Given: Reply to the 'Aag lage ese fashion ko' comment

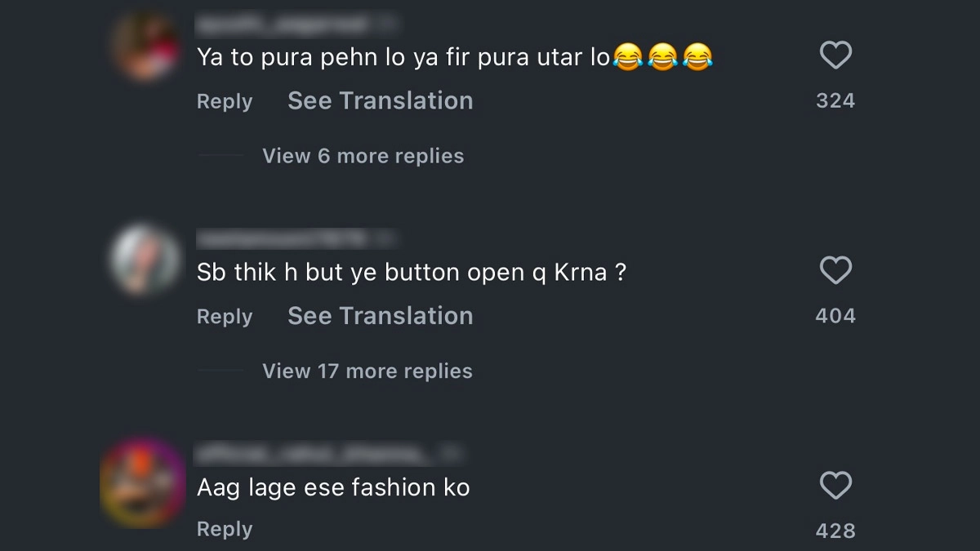Looking at the screenshot, I should pos(225,530).
